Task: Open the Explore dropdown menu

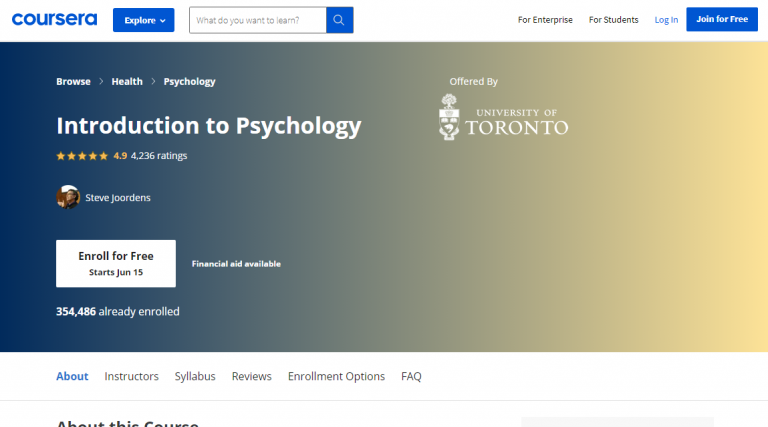Action: click(143, 20)
